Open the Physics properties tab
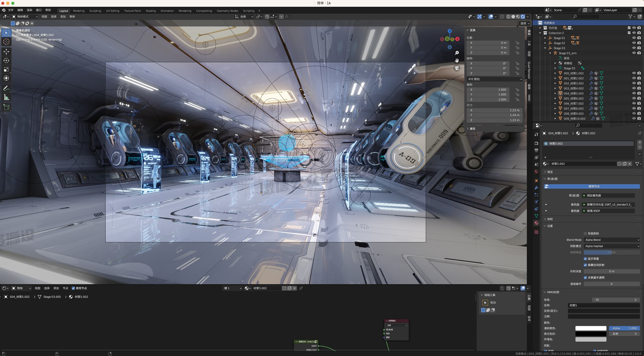 point(536,202)
